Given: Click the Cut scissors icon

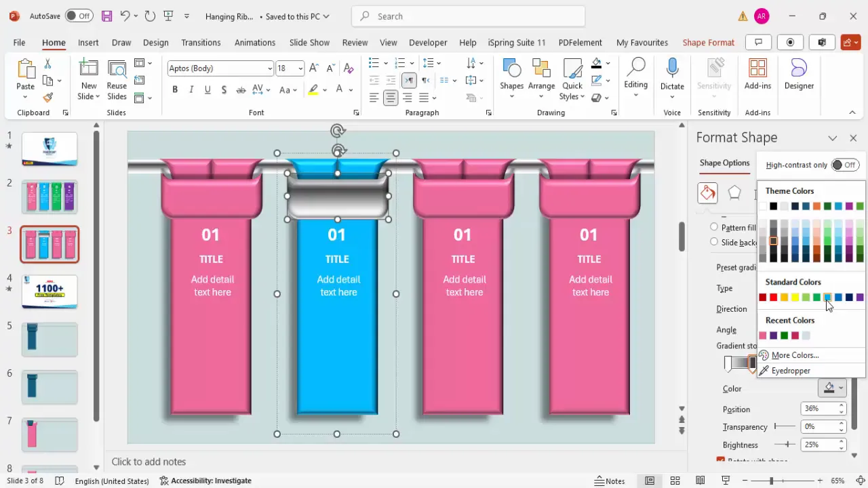Looking at the screenshot, I should coord(47,64).
